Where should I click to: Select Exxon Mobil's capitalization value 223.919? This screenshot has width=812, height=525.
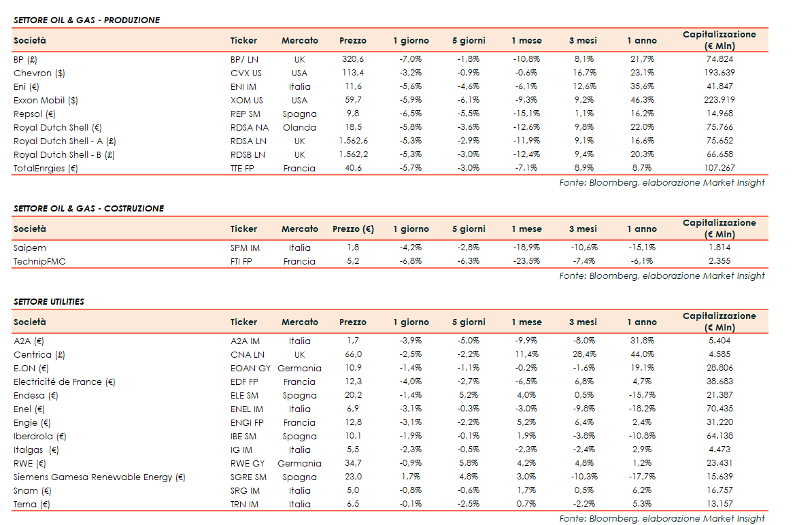pyautogui.click(x=719, y=100)
